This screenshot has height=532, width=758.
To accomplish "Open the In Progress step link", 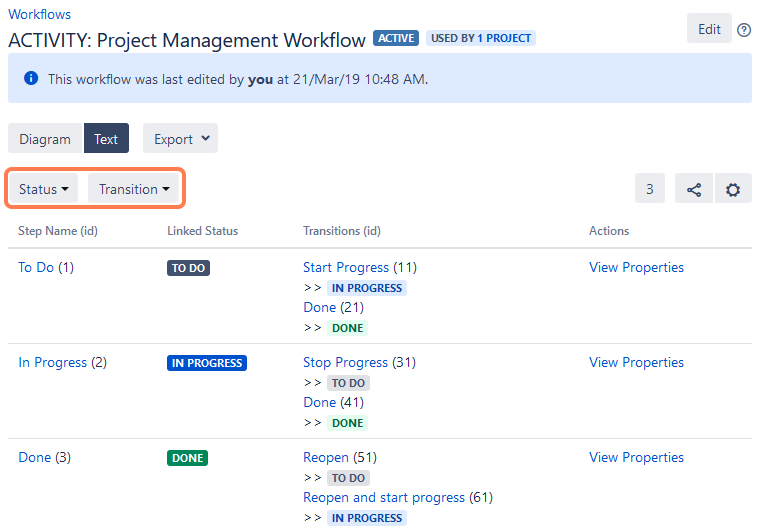I will (x=53, y=362).
